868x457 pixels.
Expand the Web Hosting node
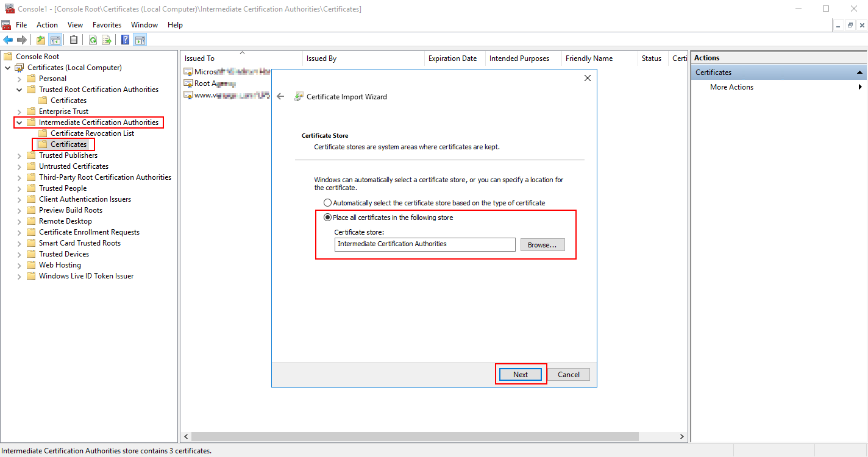(19, 264)
